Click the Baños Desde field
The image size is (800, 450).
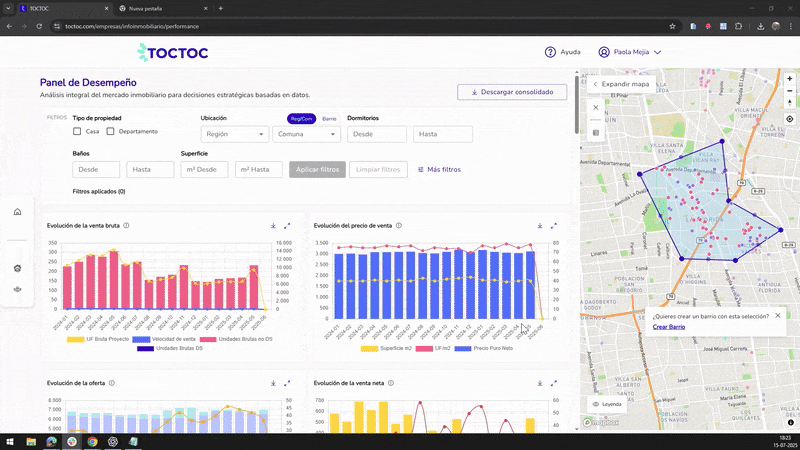pyautogui.click(x=96, y=169)
